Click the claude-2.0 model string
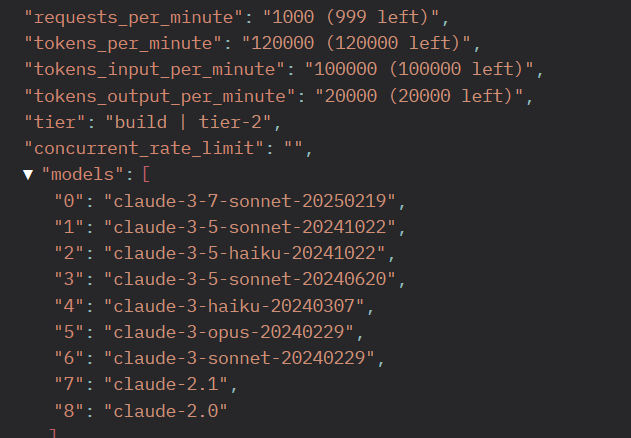The width and height of the screenshot is (631, 438). [x=166, y=411]
